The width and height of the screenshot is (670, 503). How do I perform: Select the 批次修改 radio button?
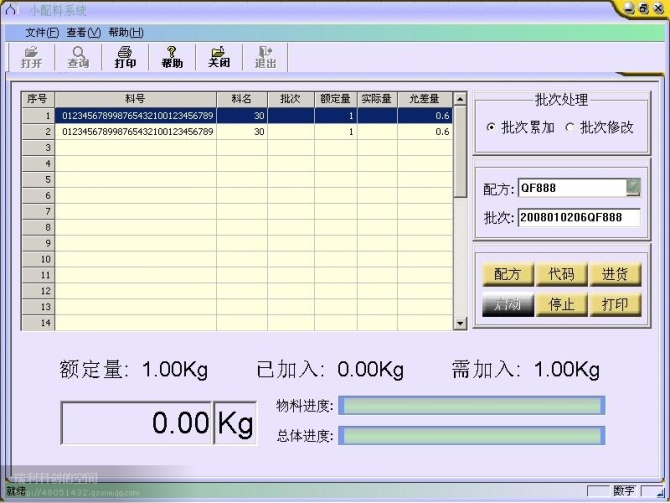[x=570, y=128]
